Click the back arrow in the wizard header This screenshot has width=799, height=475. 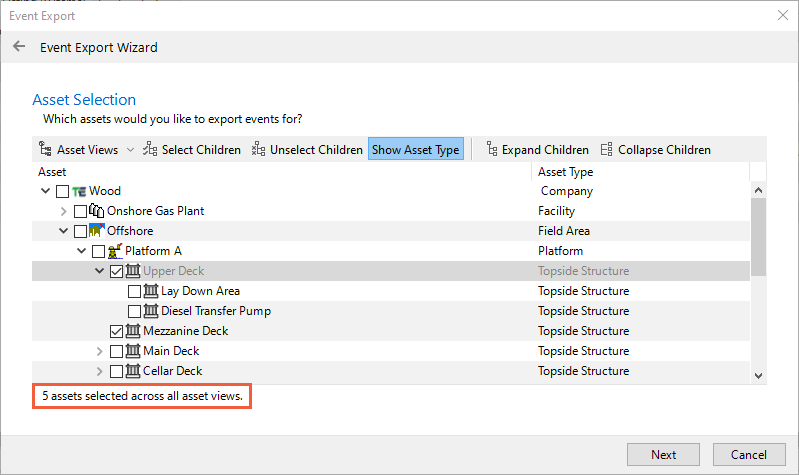pyautogui.click(x=19, y=46)
